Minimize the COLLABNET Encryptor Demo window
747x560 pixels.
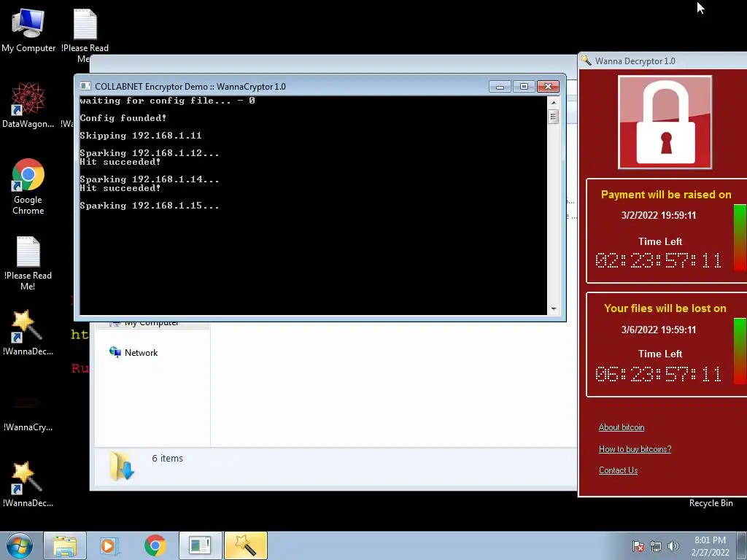click(500, 87)
